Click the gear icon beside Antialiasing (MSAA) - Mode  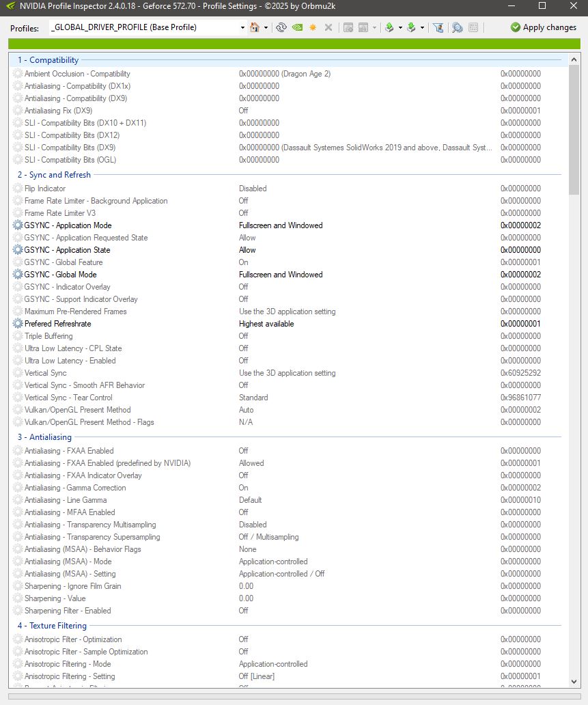(x=18, y=562)
